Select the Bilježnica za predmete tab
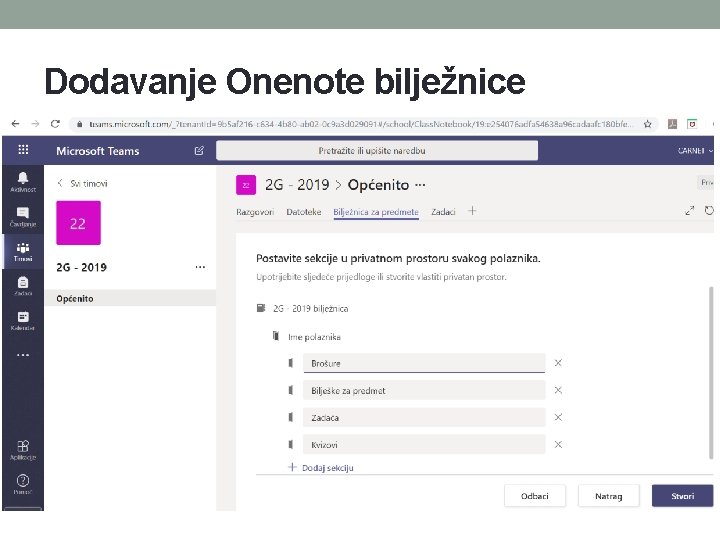 tap(376, 212)
